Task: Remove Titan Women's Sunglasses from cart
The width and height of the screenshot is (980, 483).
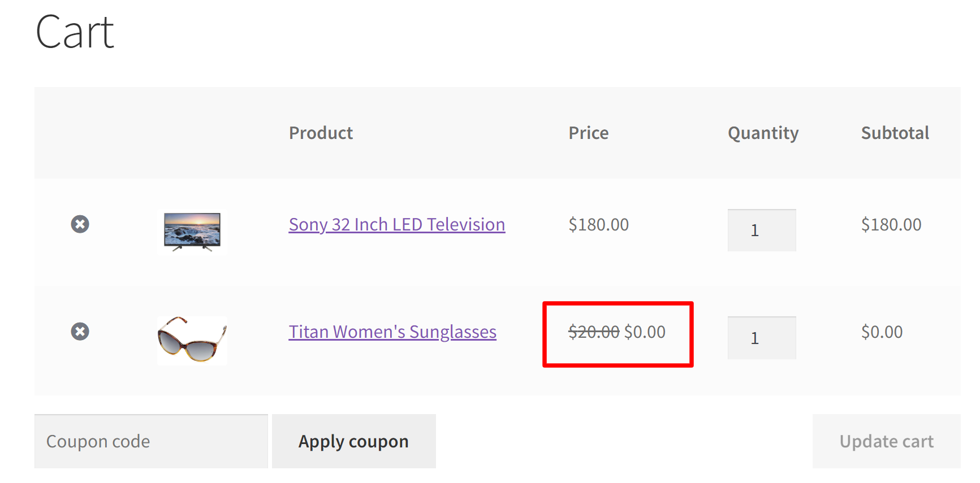Action: 80,332
